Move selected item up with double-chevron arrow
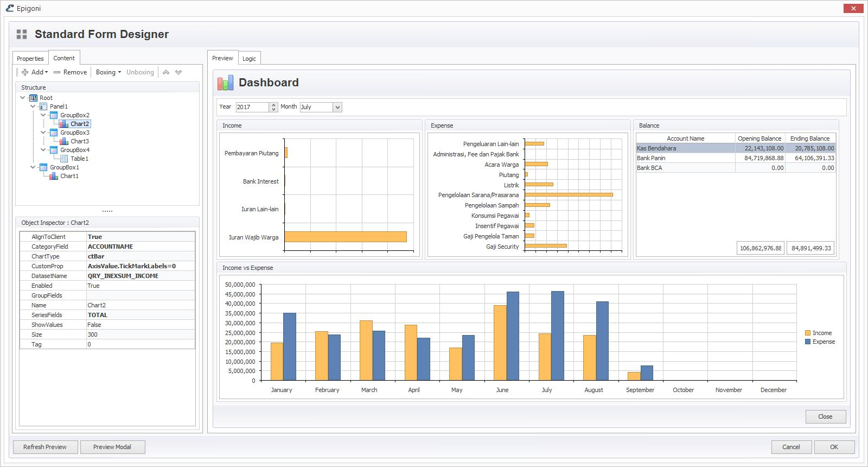The image size is (868, 467). click(x=166, y=72)
